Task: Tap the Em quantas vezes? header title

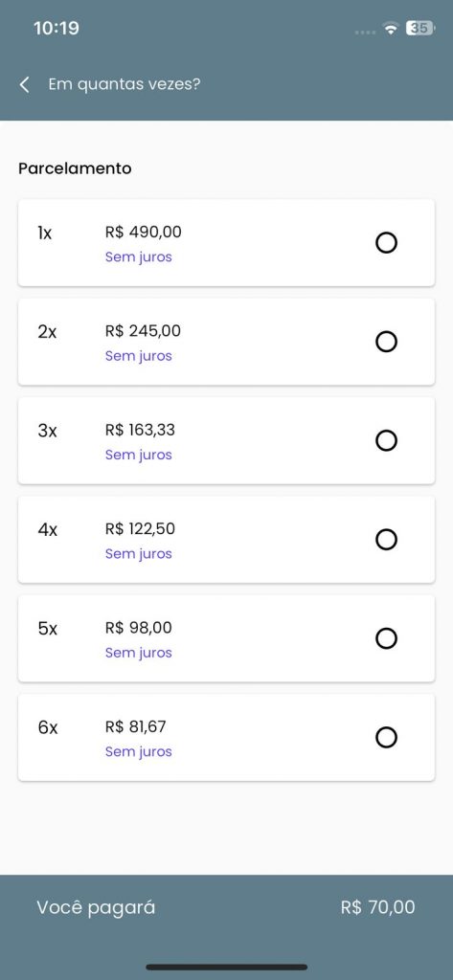Action: (x=125, y=84)
